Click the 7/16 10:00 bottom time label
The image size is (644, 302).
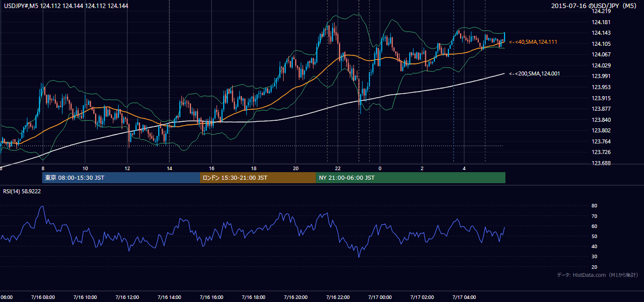(85, 297)
